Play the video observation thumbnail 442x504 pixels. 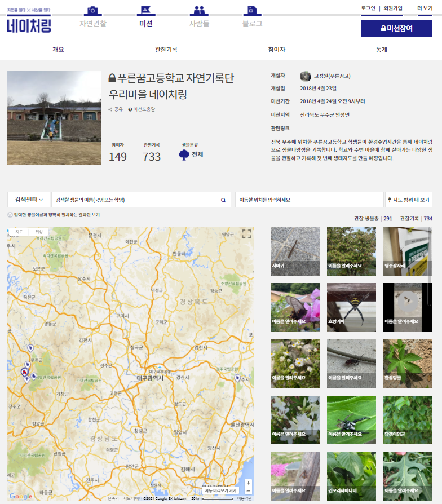(x=408, y=300)
